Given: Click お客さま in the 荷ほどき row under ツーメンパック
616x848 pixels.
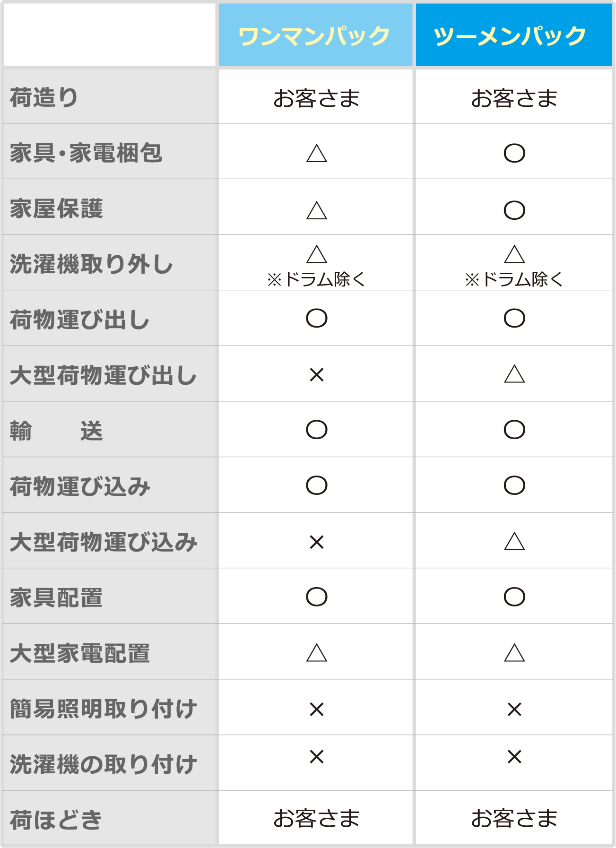Looking at the screenshot, I should [514, 819].
